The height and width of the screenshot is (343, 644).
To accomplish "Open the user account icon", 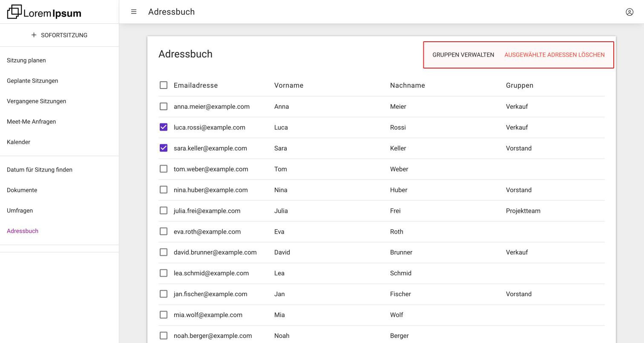I will [x=630, y=12].
